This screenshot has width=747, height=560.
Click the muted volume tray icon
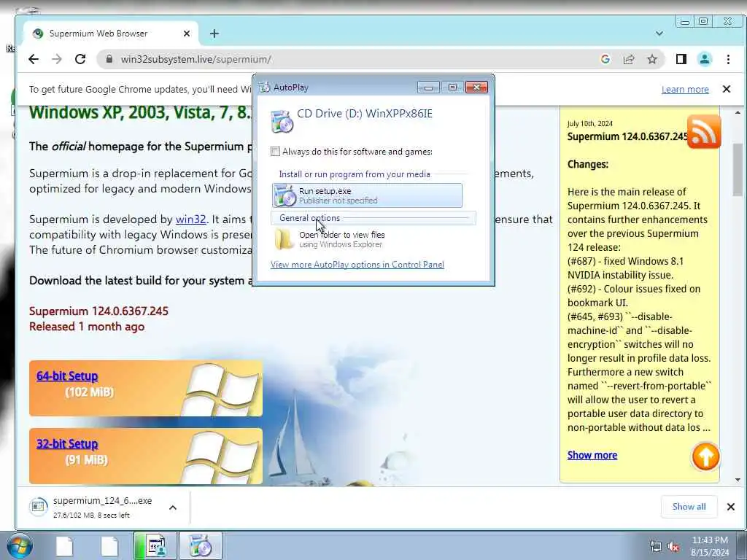[x=673, y=547]
